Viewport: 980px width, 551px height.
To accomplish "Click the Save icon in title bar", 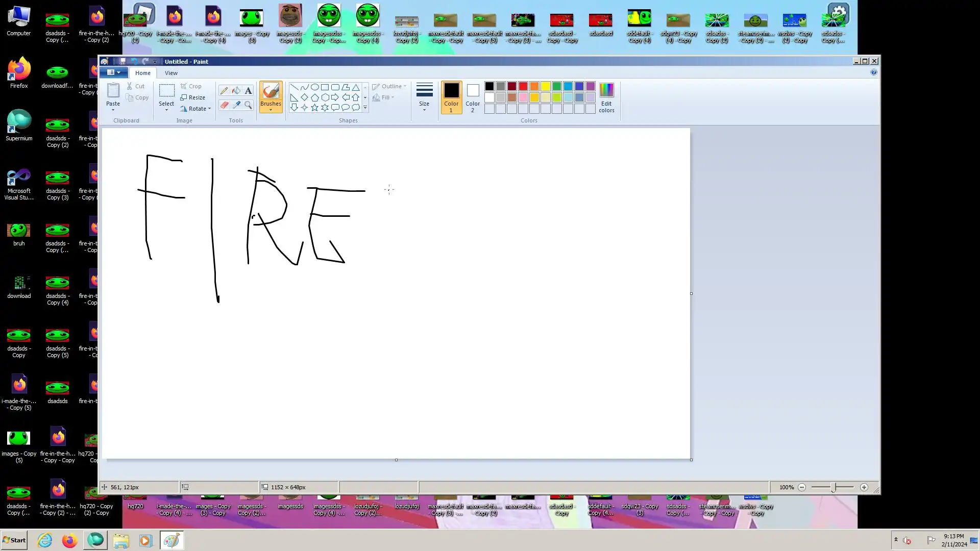I will (122, 61).
